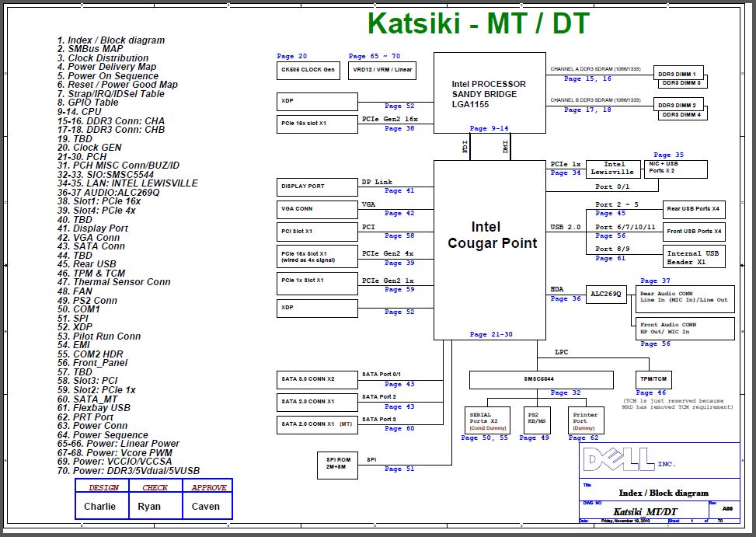Select the "Rear Audio CONN" block
The height and width of the screenshot is (537, 756).
pos(685,299)
